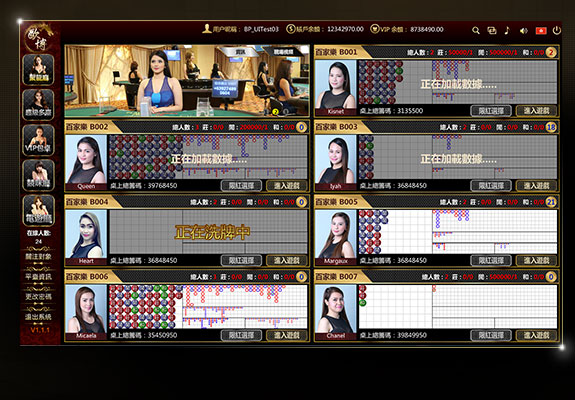The height and width of the screenshot is (400, 575).
Task: Select the first lobby icon in sidebar
Action: pos(38,70)
